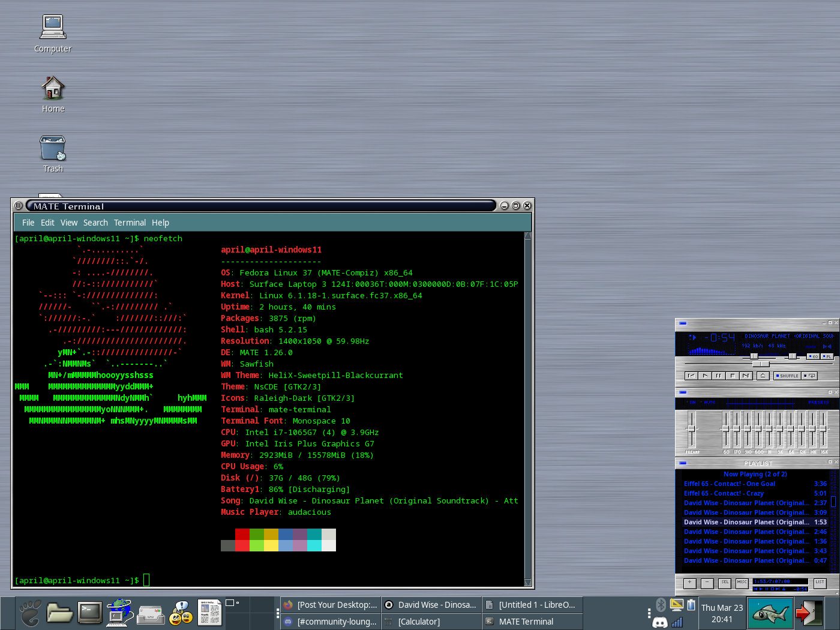
Task: Click the playlist scrollbar handle
Action: (x=833, y=502)
